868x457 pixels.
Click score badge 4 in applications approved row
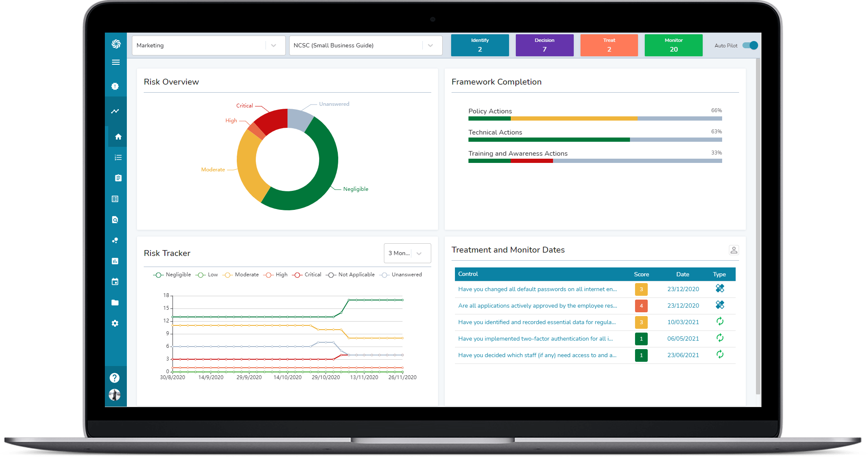(x=641, y=306)
